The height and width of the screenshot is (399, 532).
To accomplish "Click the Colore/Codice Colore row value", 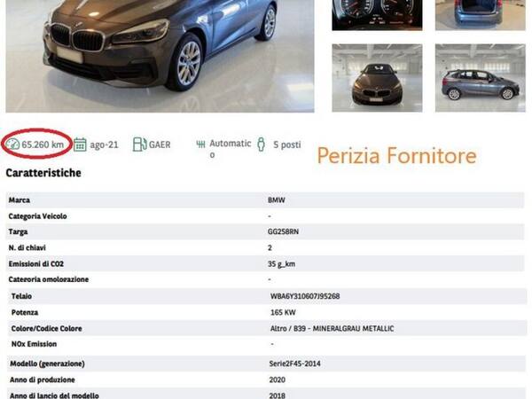I will tap(332, 328).
